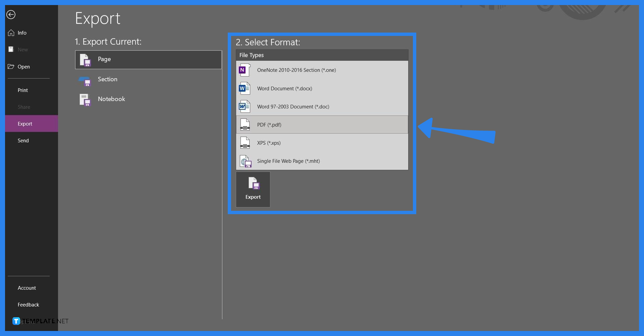Click the Word 97-2003 Document icon
The width and height of the screenshot is (644, 336).
[x=245, y=106]
